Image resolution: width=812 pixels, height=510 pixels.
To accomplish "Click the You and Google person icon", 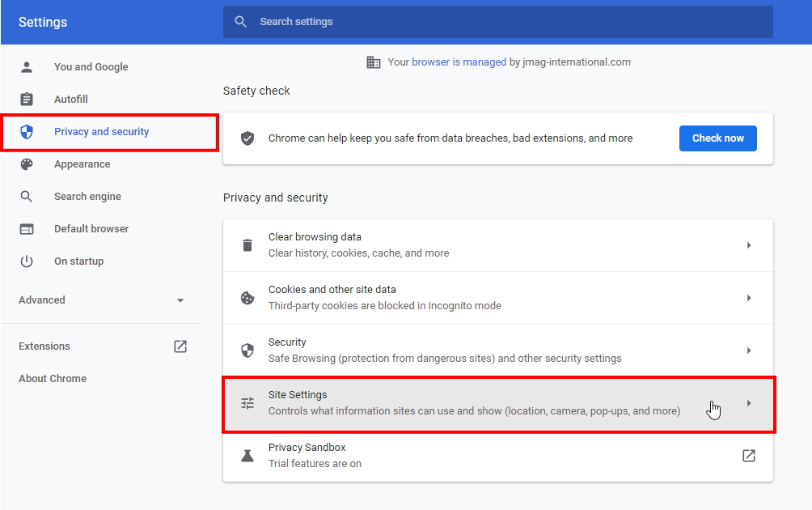I will click(x=27, y=67).
